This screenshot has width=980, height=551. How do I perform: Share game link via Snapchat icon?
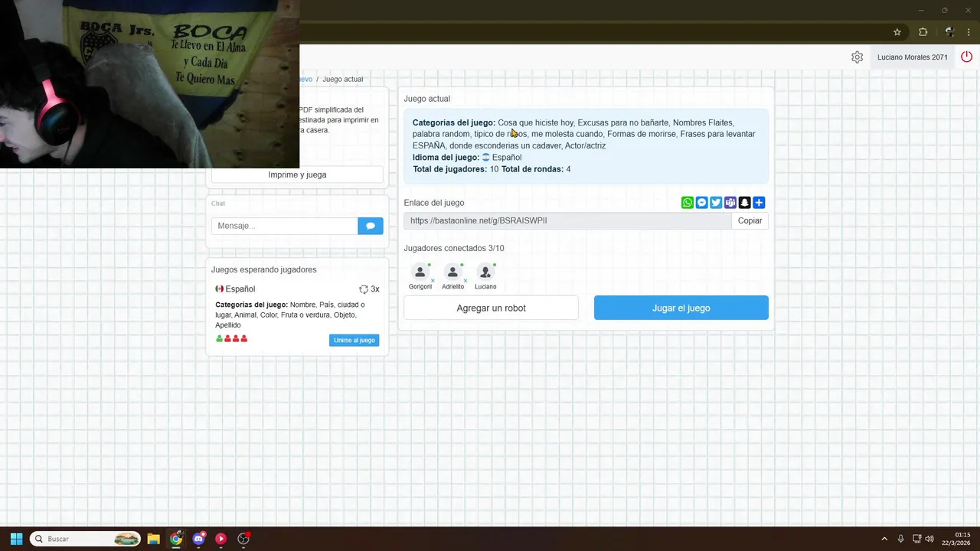(x=744, y=203)
